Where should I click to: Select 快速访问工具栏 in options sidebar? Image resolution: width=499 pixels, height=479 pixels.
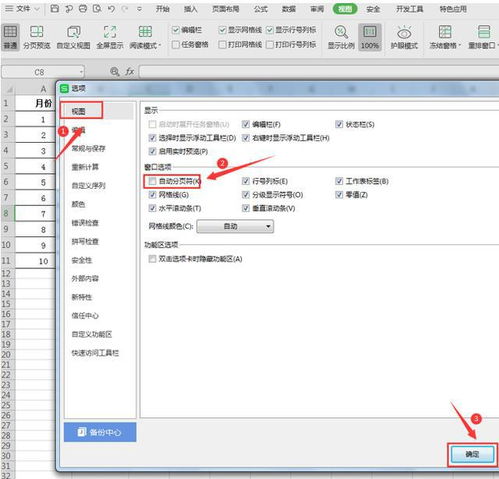tap(95, 353)
